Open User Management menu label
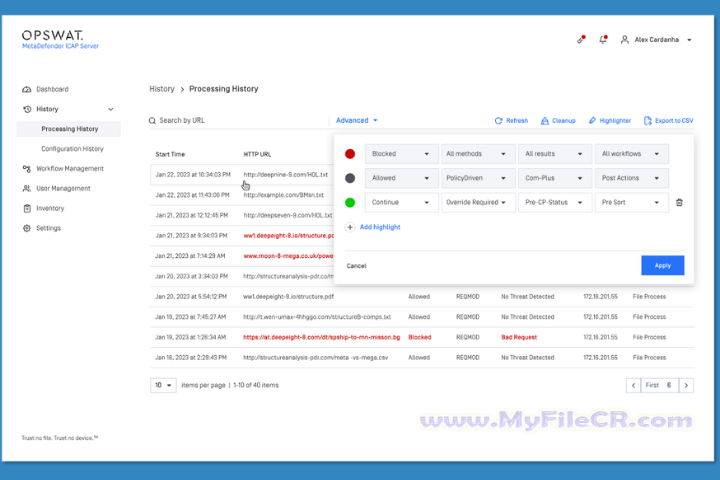 coord(63,188)
